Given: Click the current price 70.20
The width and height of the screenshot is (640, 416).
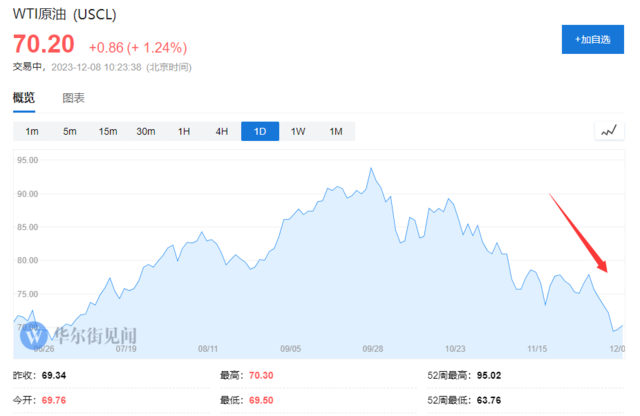Looking at the screenshot, I should [x=44, y=46].
